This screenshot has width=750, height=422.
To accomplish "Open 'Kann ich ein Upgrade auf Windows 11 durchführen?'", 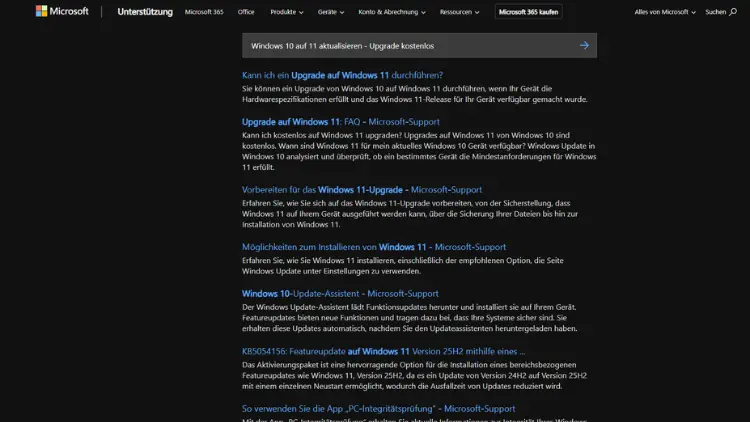I will 342,75.
